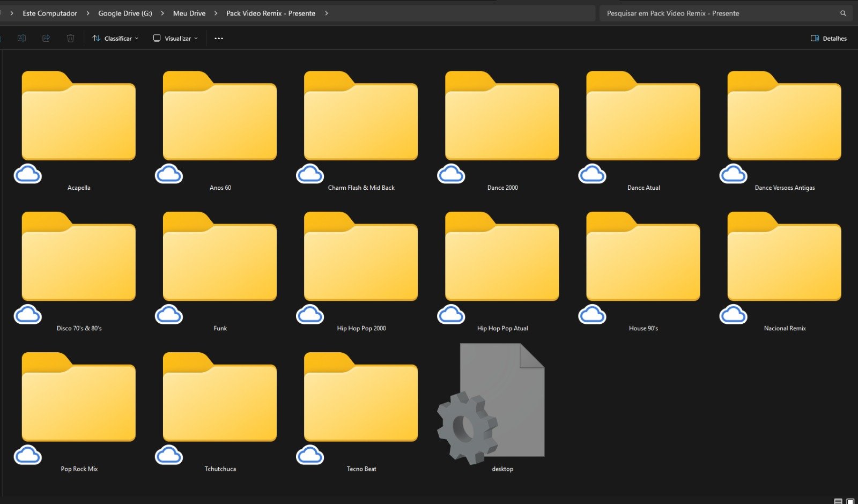The width and height of the screenshot is (858, 504).
Task: Click the Share icon in the toolbar
Action: (x=46, y=38)
